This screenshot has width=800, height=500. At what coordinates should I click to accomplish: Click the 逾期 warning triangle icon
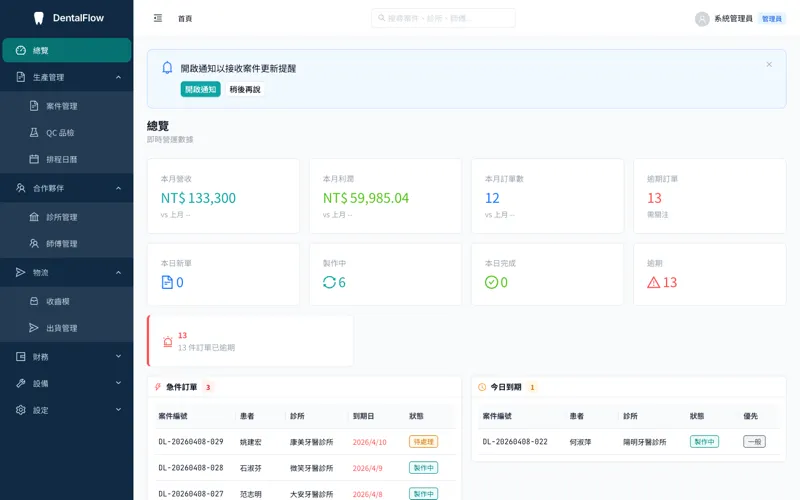tap(654, 282)
